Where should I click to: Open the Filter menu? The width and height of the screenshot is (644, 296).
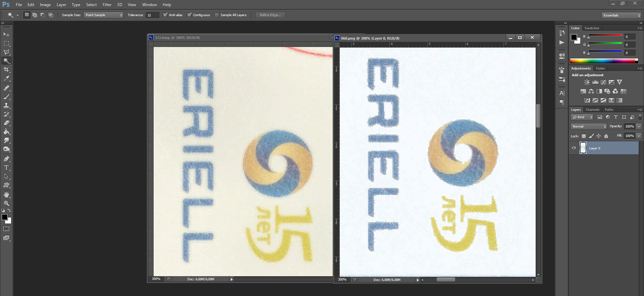tap(107, 5)
